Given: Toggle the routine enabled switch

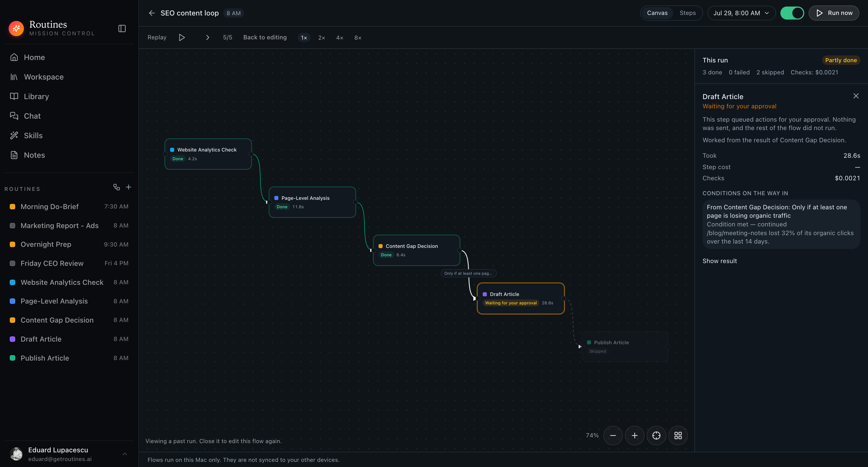Looking at the screenshot, I should pyautogui.click(x=792, y=13).
